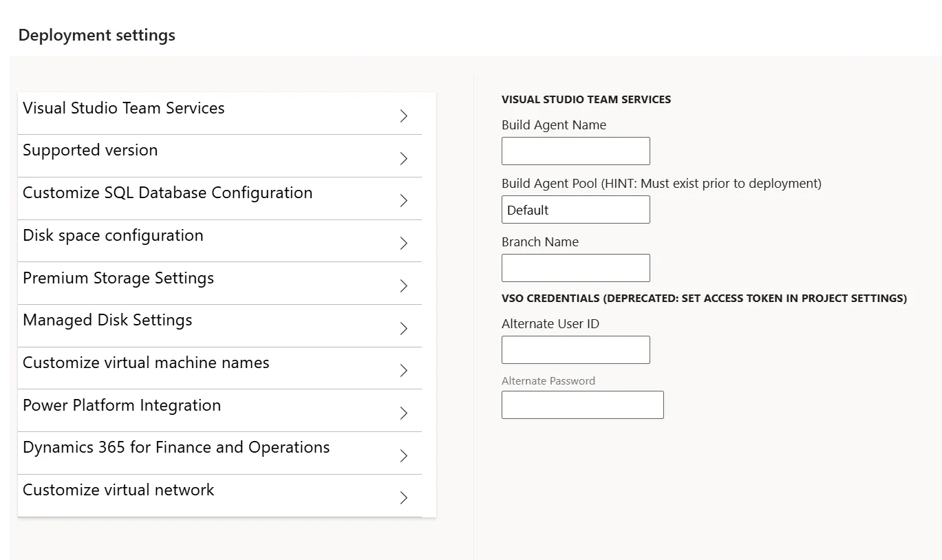Open Dynamics 365 for Finance and Operations row
The height and width of the screenshot is (560, 942).
click(x=220, y=453)
